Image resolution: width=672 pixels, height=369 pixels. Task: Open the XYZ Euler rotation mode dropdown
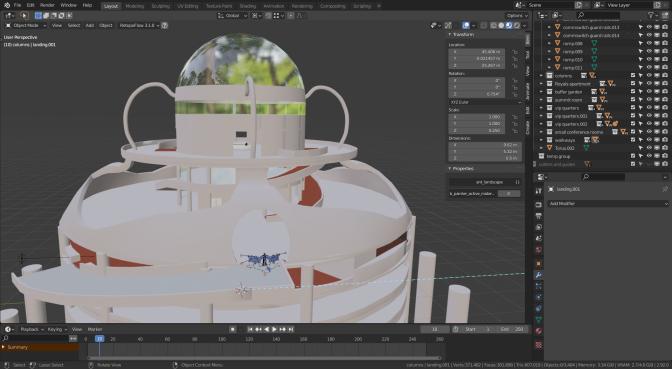(x=486, y=102)
